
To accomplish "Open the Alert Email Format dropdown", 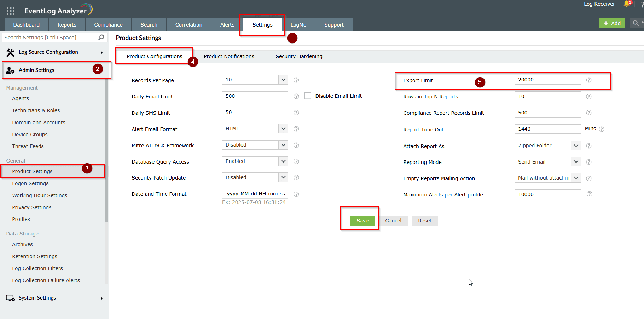I will pyautogui.click(x=255, y=129).
